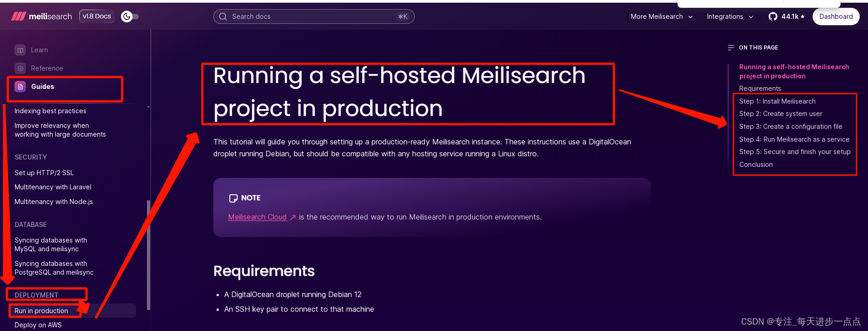Open Deploy on AWS in the sidebar
Image resolution: width=868 pixels, height=331 pixels.
(x=38, y=325)
